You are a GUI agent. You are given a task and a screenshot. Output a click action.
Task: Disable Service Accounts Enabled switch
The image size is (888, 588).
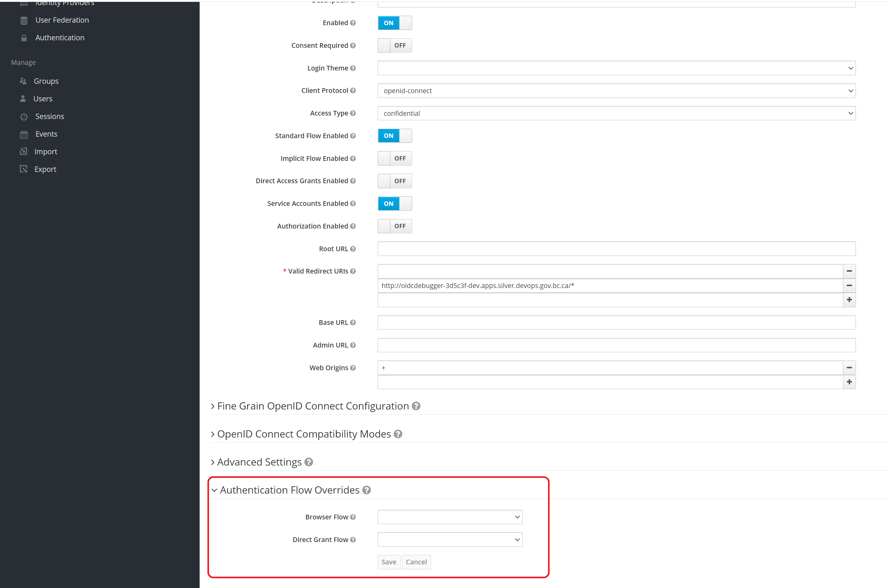[394, 204]
